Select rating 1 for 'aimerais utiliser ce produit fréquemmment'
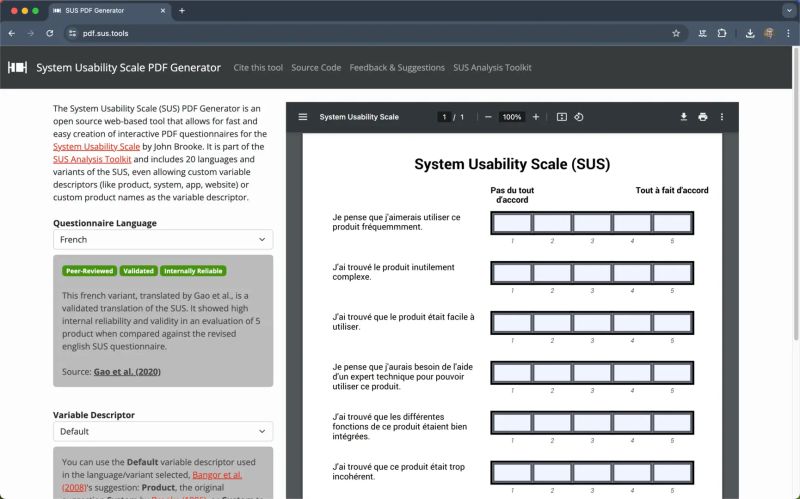Screen dimensions: 800x499 click(512, 223)
